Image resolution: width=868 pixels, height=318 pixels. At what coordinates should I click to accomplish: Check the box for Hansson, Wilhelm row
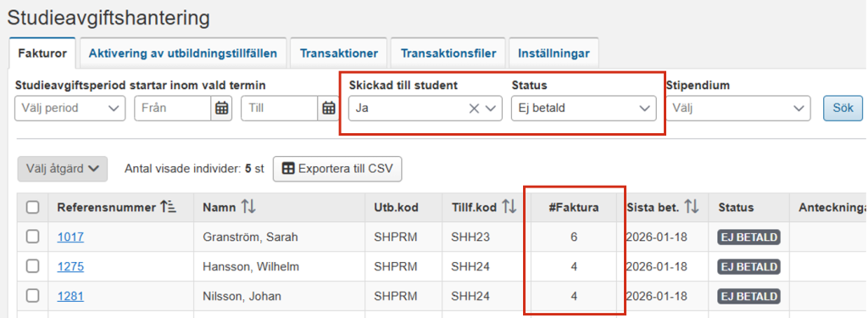(x=33, y=266)
